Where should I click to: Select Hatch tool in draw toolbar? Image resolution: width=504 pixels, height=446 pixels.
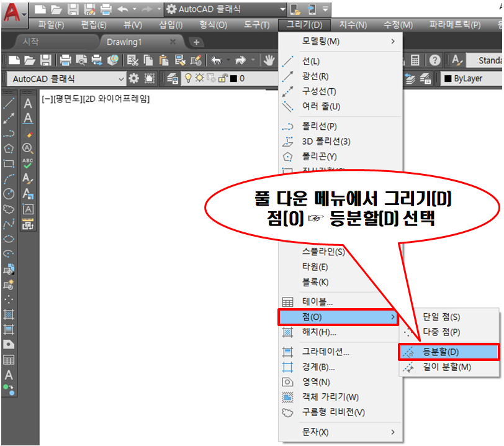tap(9, 314)
